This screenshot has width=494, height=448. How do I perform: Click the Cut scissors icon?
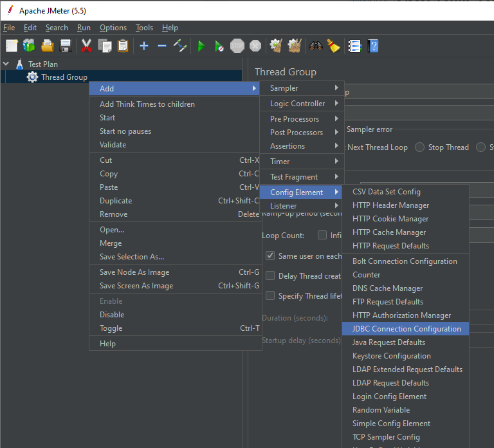86,46
